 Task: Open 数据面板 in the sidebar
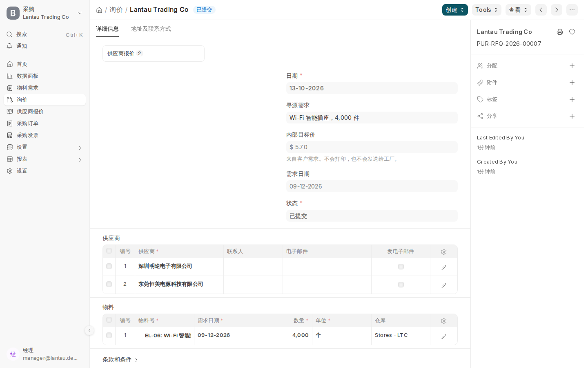45,76
